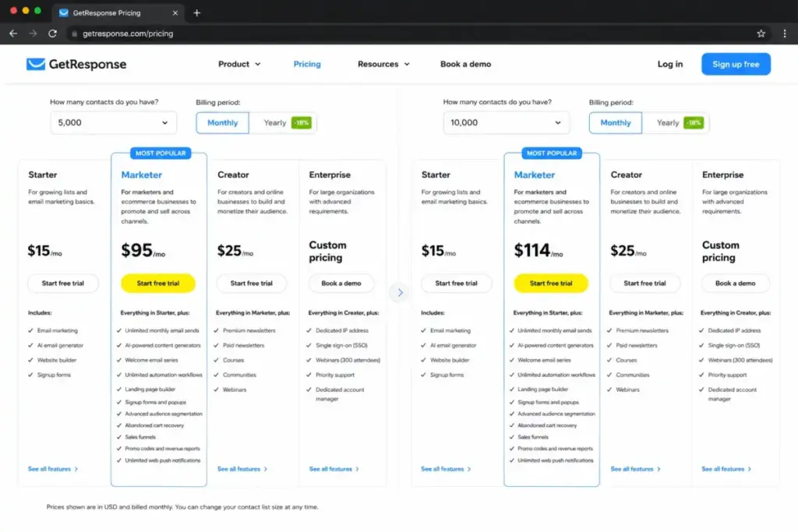Open Enterprise See all features in 5,000-contacts panel
This screenshot has width=798, height=532.
click(x=334, y=469)
